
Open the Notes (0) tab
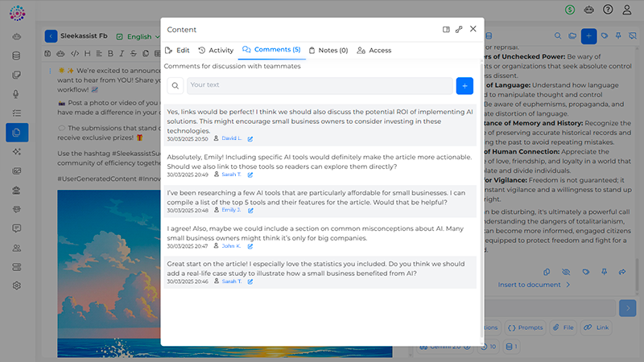pos(328,50)
